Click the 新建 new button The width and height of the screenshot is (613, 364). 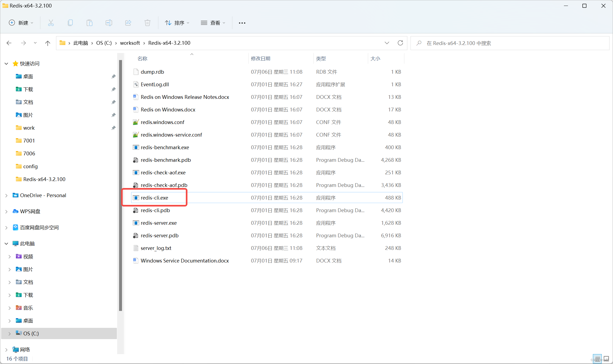pyautogui.click(x=21, y=23)
